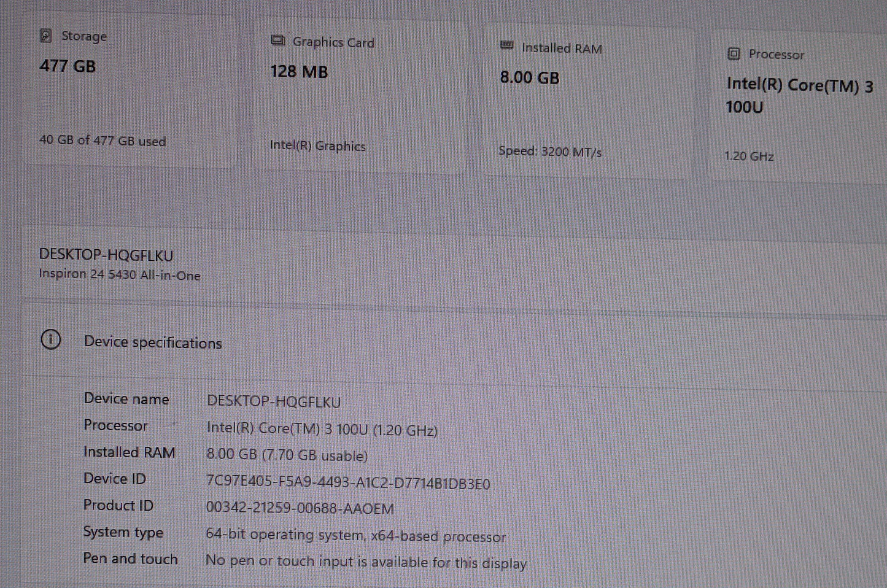Click the Product ID label
Viewport: 887px width, 588px height.
pos(118,505)
